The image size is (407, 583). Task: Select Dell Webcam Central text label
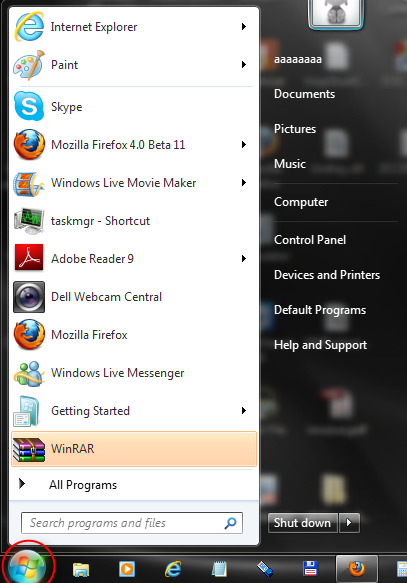pyautogui.click(x=106, y=297)
